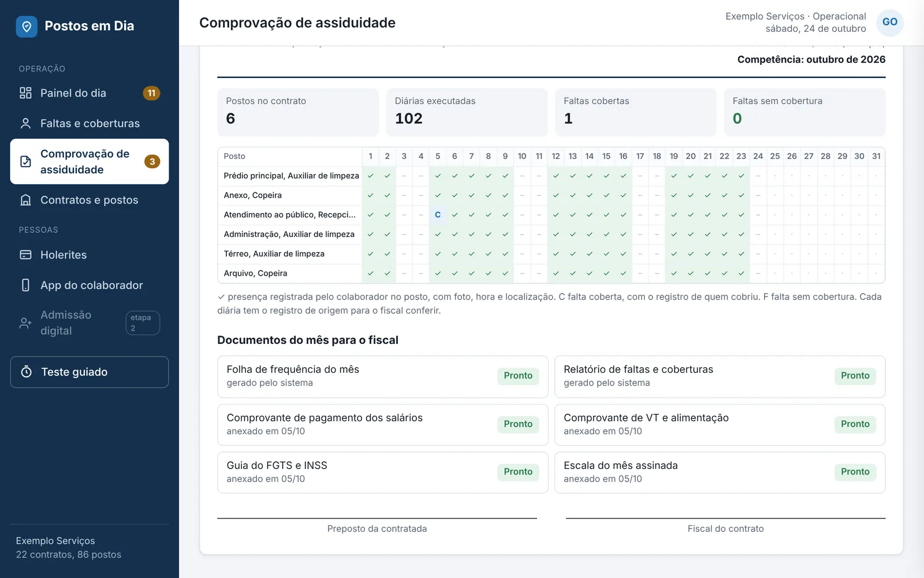Start the Teste guiado button
This screenshot has width=924, height=578.
click(x=90, y=372)
